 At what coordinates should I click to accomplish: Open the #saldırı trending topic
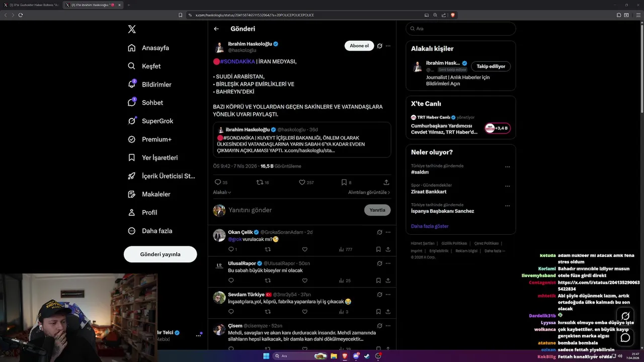420,172
